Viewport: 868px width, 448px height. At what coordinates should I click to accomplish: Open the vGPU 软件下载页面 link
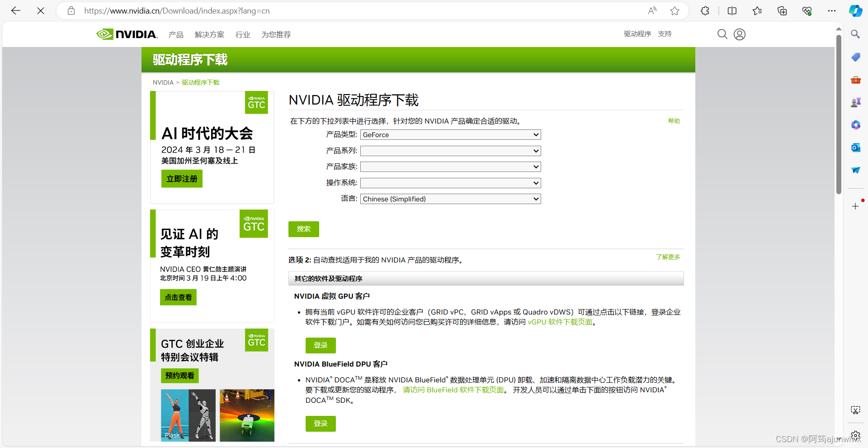click(560, 322)
